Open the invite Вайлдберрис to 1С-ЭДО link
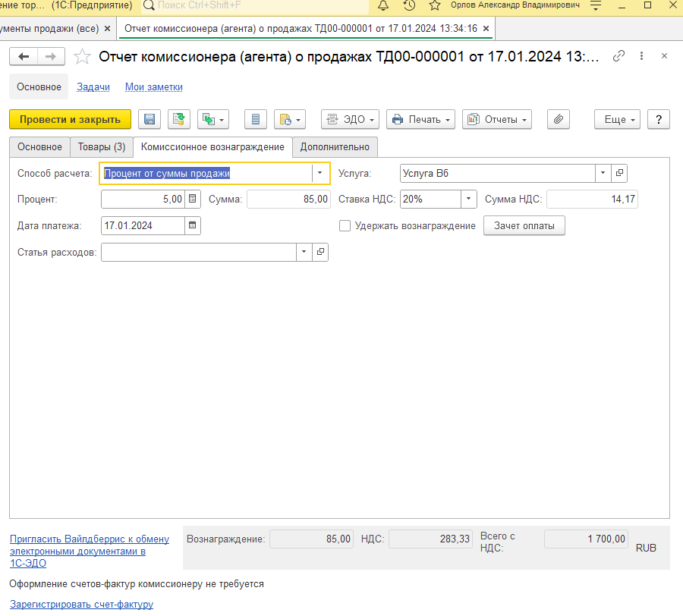The width and height of the screenshot is (683, 616). [90, 551]
